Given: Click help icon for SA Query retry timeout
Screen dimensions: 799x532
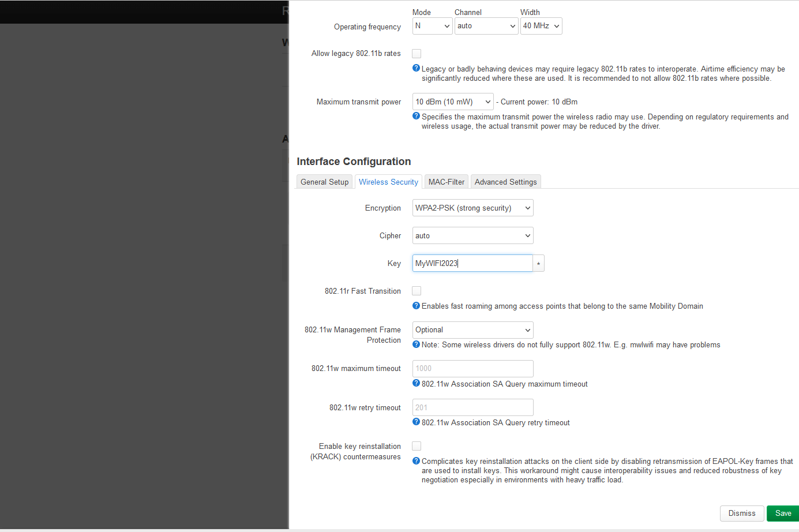Looking at the screenshot, I should coord(416,422).
